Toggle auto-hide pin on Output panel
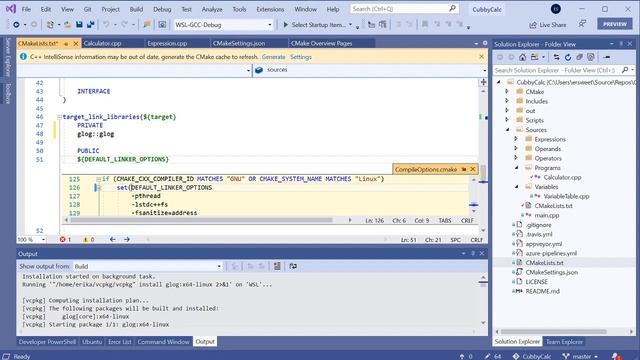 tap(473, 253)
